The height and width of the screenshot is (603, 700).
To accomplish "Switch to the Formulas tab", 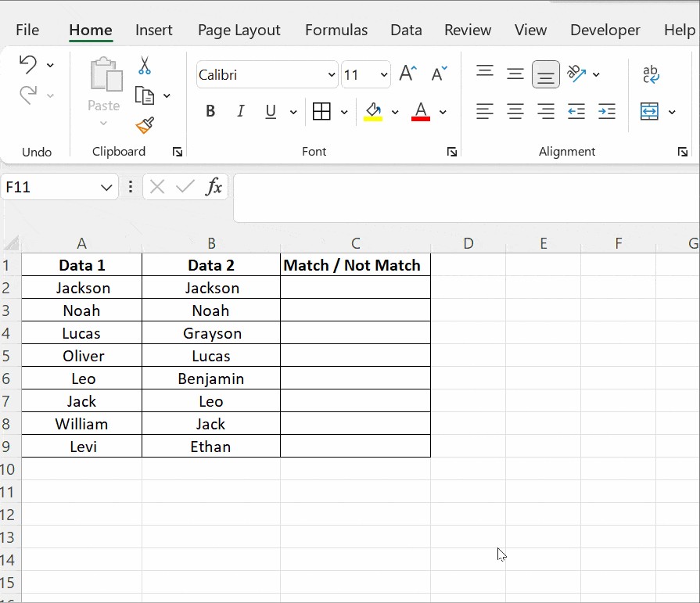I will click(x=336, y=30).
